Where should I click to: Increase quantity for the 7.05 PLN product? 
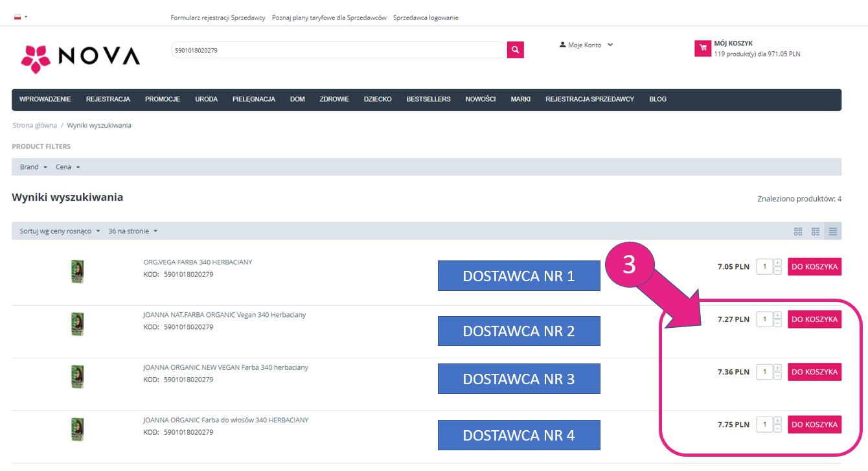pyautogui.click(x=777, y=263)
